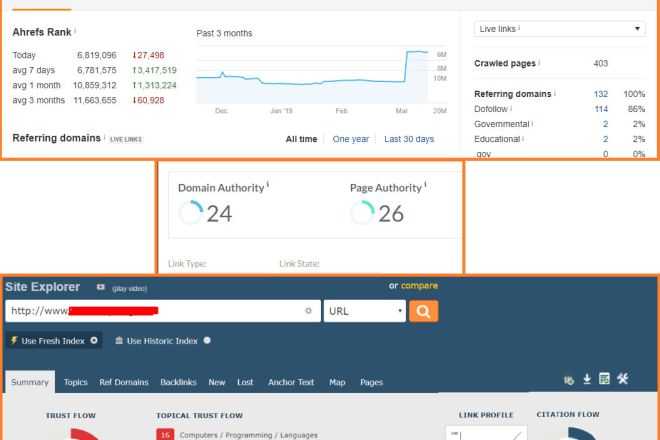Open the Backlinks tab
Screen dimensions: 660x440
(178, 382)
